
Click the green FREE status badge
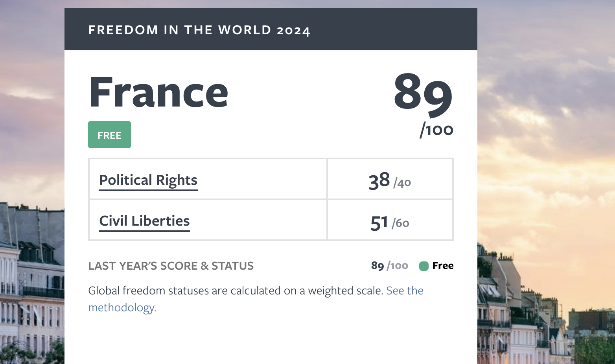pos(109,135)
